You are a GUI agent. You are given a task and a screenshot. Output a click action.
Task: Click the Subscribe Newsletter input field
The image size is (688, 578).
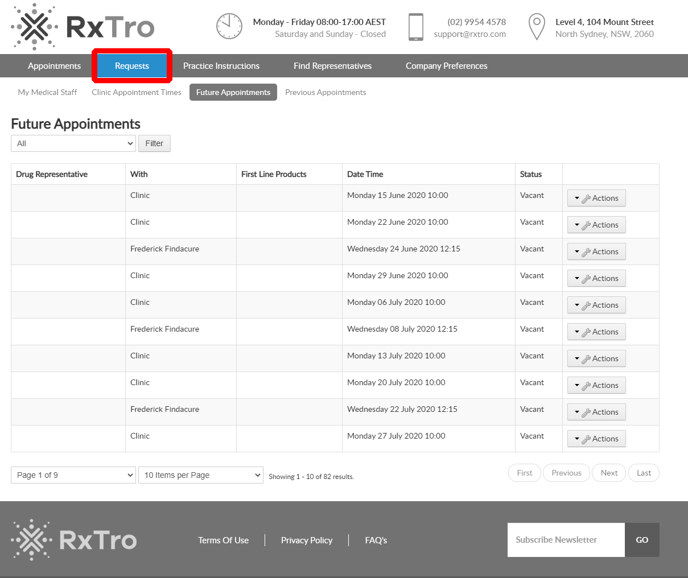tap(565, 540)
